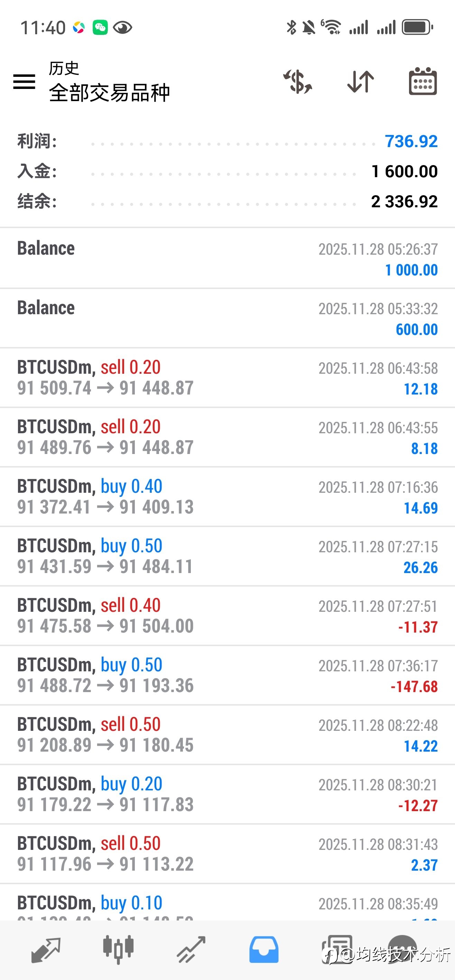Open the Quotes tab with arrows icon
The width and height of the screenshot is (455, 980).
point(46,950)
